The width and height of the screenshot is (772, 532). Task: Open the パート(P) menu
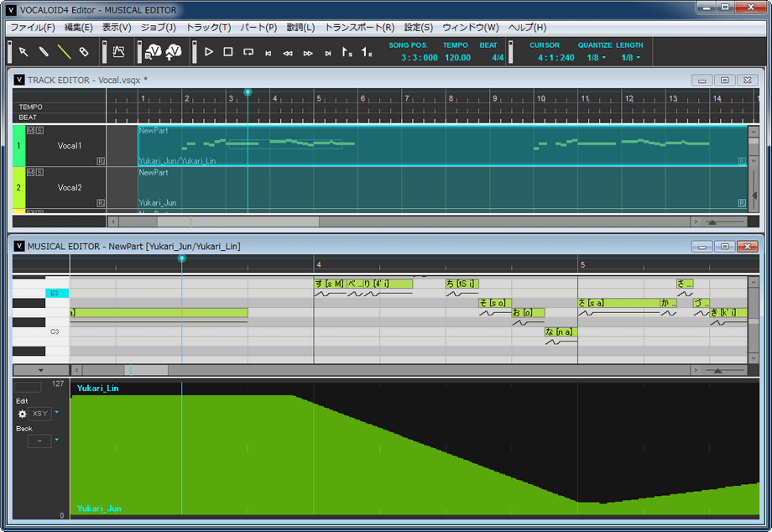pos(258,28)
